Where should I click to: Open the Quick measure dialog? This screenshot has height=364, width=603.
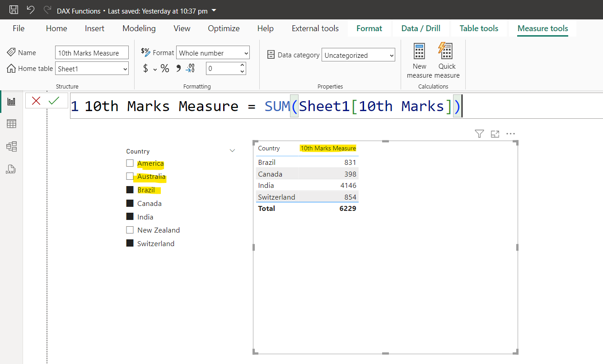click(x=446, y=59)
